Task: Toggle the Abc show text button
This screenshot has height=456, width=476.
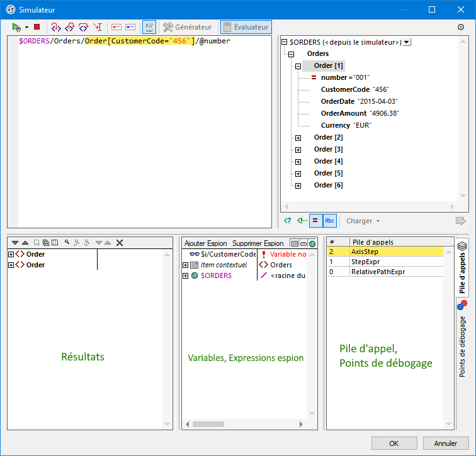Action: click(329, 221)
